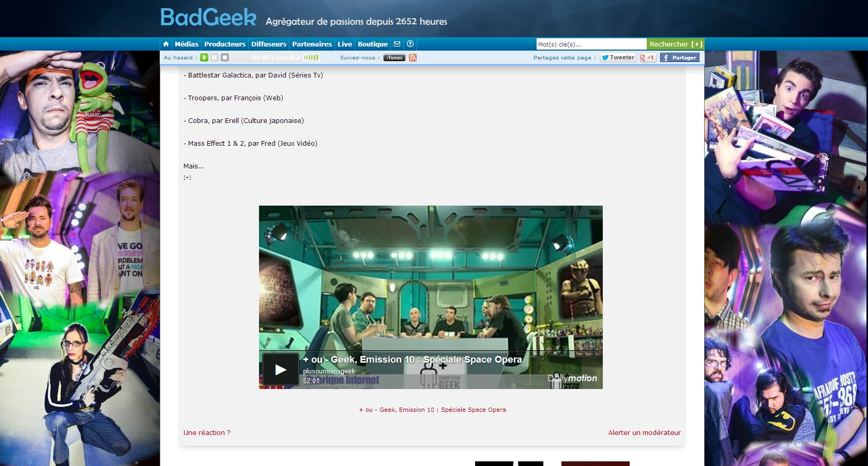This screenshot has height=466, width=868.
Task: Open the Producteurs menu
Action: point(224,44)
